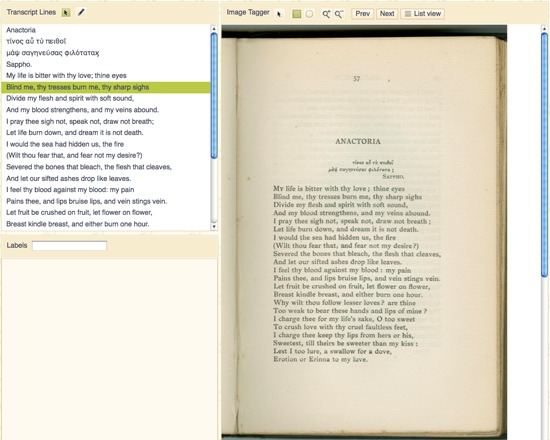Select the transcript line 'Anactoria'
The height and width of the screenshot is (440, 550).
[x=106, y=30]
